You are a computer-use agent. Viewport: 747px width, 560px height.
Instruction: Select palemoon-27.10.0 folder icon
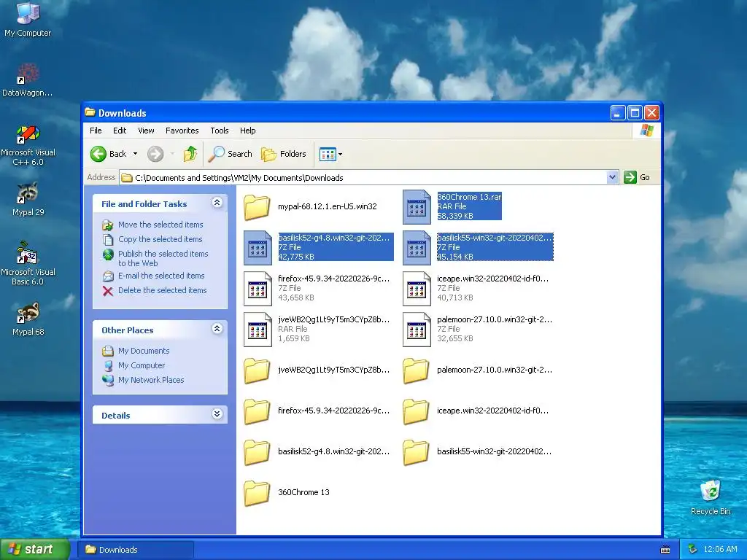[416, 370]
